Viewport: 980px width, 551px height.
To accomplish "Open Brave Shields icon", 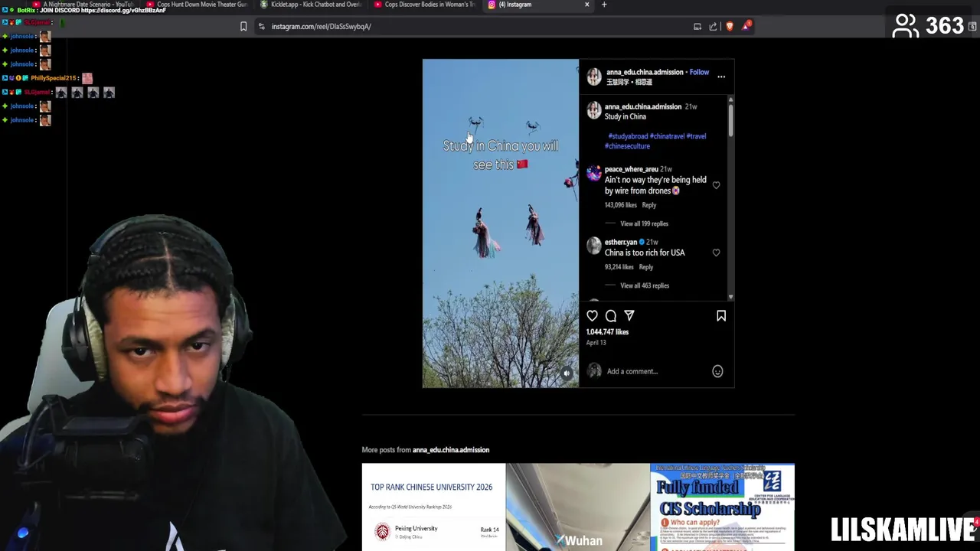I will pos(730,26).
